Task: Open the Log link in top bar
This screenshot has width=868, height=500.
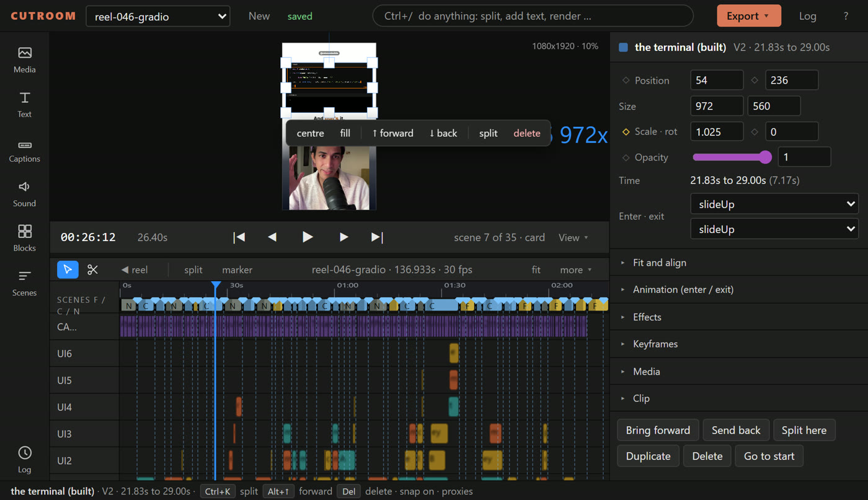Action: (x=808, y=16)
